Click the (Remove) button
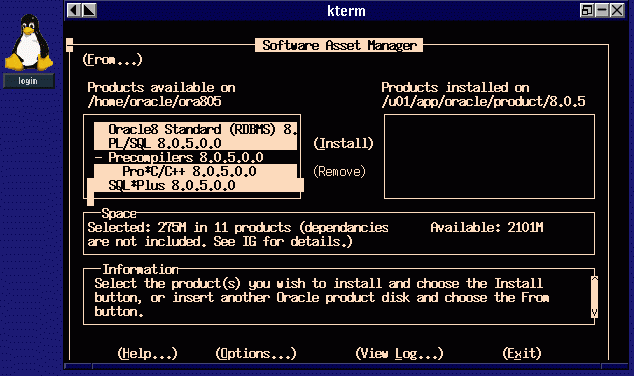Image resolution: width=634 pixels, height=376 pixels. coord(339,171)
